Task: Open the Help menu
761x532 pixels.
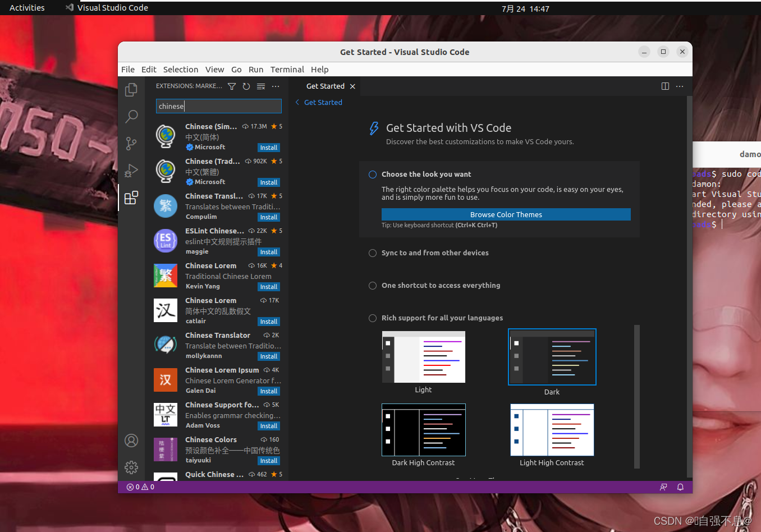Action: click(x=319, y=70)
